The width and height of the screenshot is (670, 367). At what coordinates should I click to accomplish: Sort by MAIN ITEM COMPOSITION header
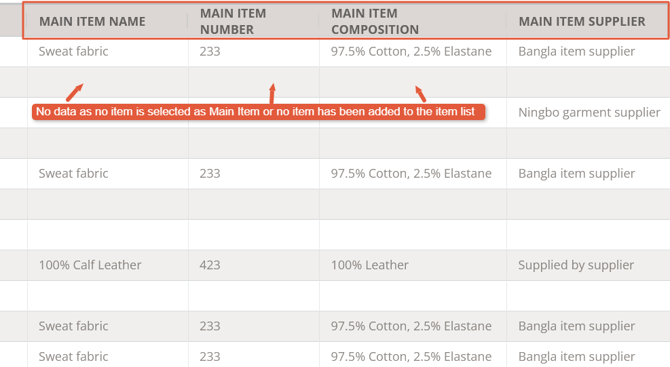tap(375, 21)
